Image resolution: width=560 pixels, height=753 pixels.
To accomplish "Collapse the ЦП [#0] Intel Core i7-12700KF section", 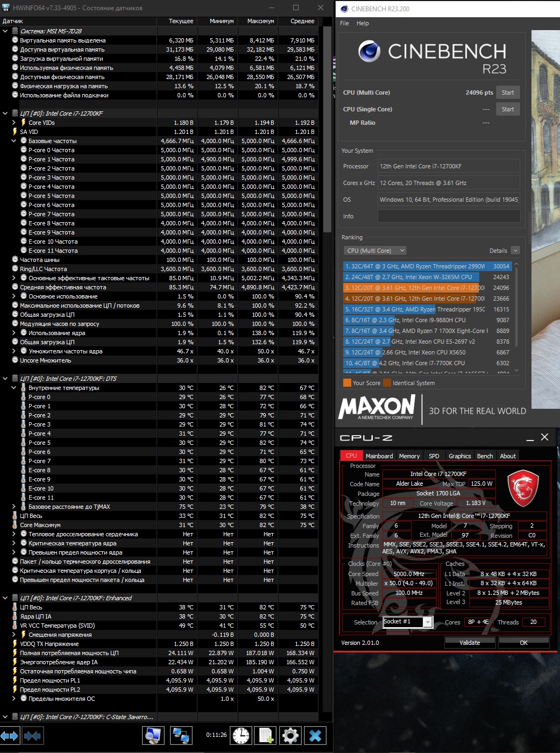I will point(5,113).
